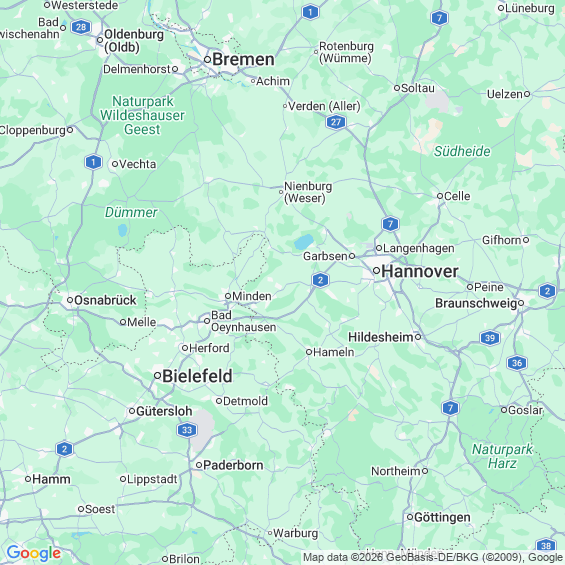Click the Dümmer lake label
This screenshot has height=565, width=565.
pyautogui.click(x=131, y=212)
